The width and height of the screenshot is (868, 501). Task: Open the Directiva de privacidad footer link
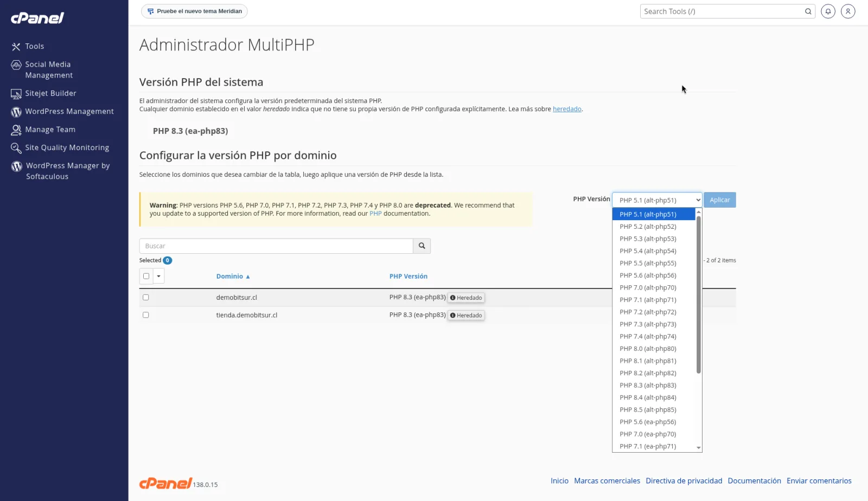click(684, 481)
